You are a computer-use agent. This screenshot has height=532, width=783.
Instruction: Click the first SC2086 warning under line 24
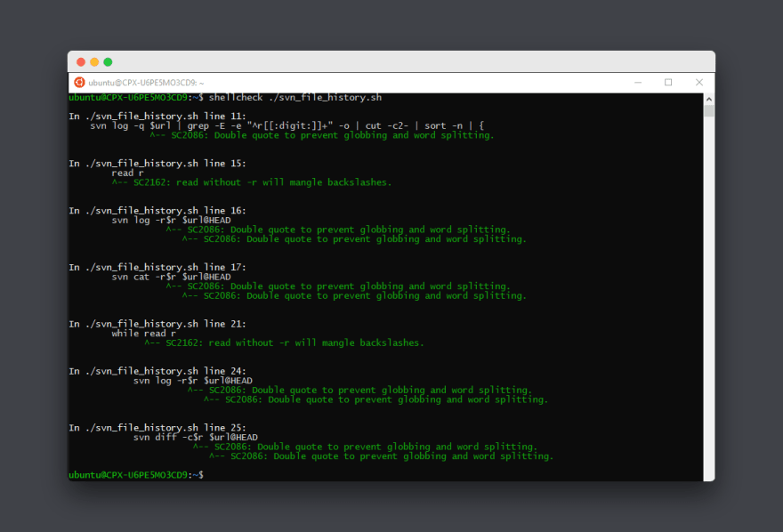(359, 391)
